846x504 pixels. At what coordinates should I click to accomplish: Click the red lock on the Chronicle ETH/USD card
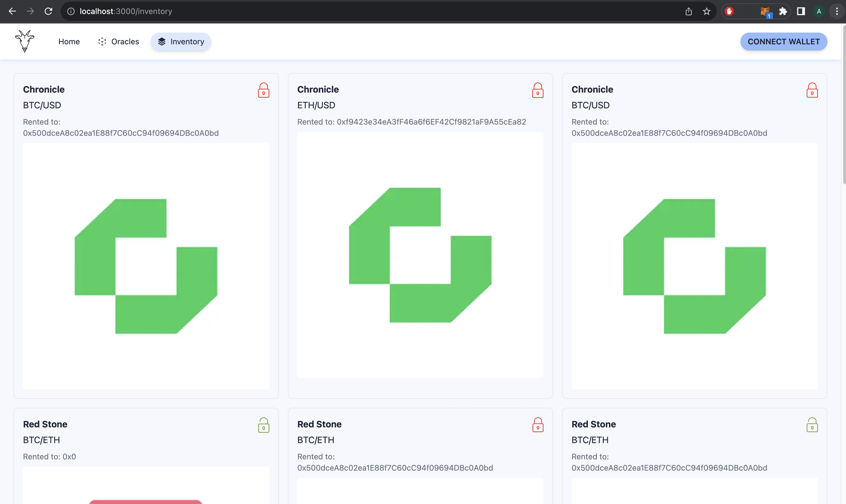pos(537,90)
